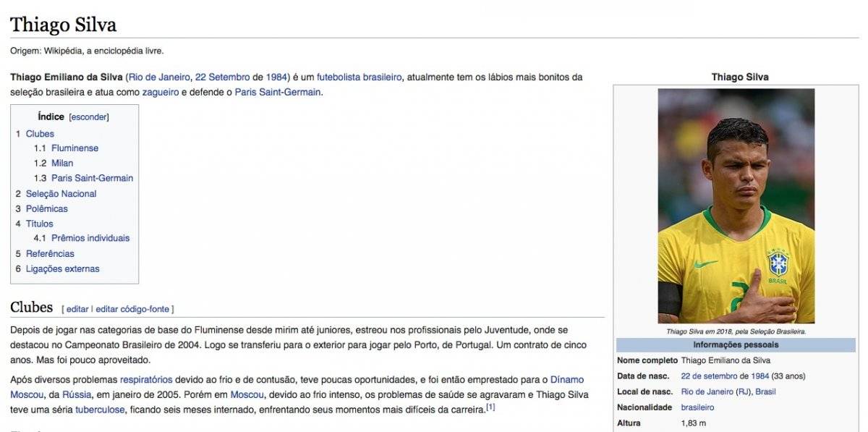Open Rio de Janeiro link in infobox
This screenshot has height=432, width=868.
[x=707, y=391]
